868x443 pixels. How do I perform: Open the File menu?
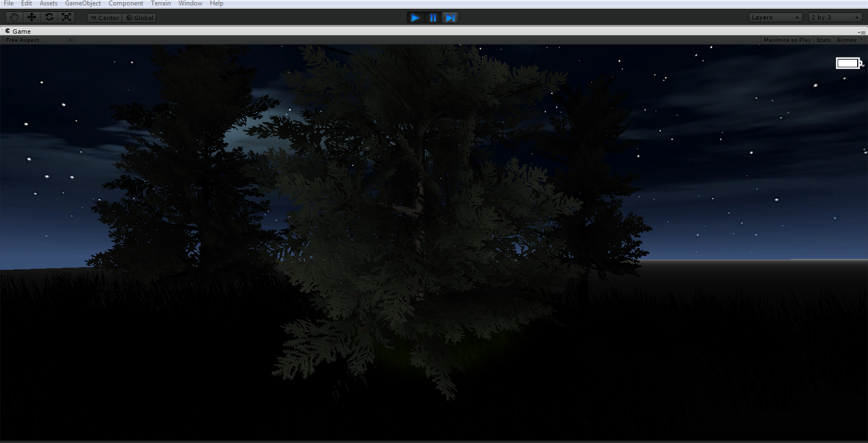[x=9, y=3]
